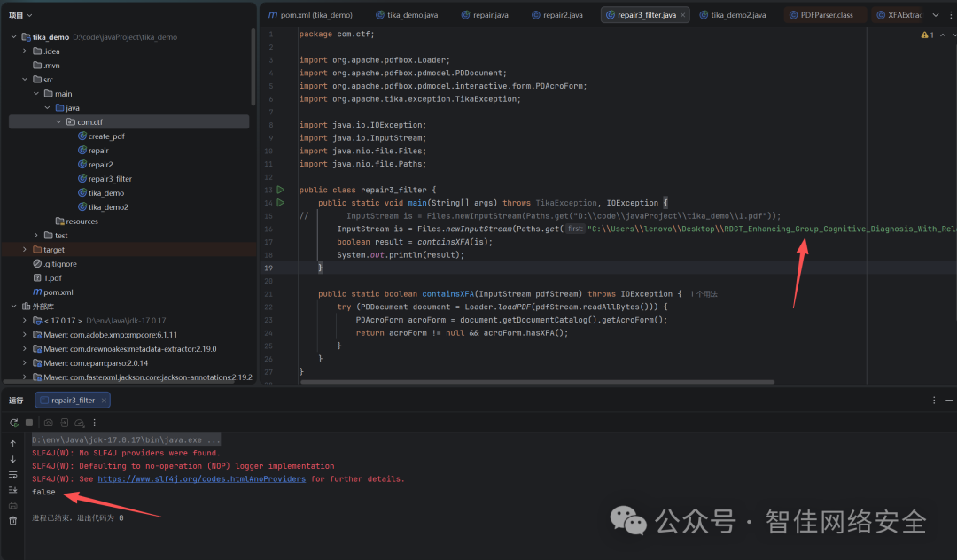Clear all console output with trash icon

click(x=12, y=520)
